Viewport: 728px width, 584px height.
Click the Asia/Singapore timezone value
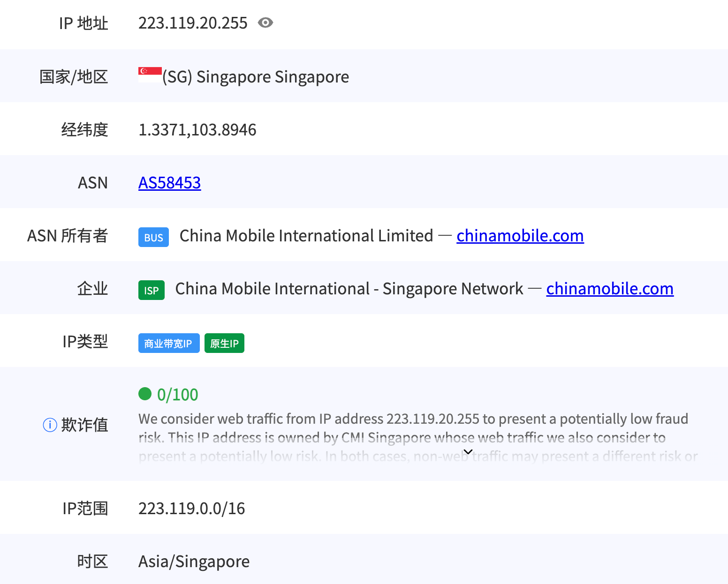tap(194, 562)
